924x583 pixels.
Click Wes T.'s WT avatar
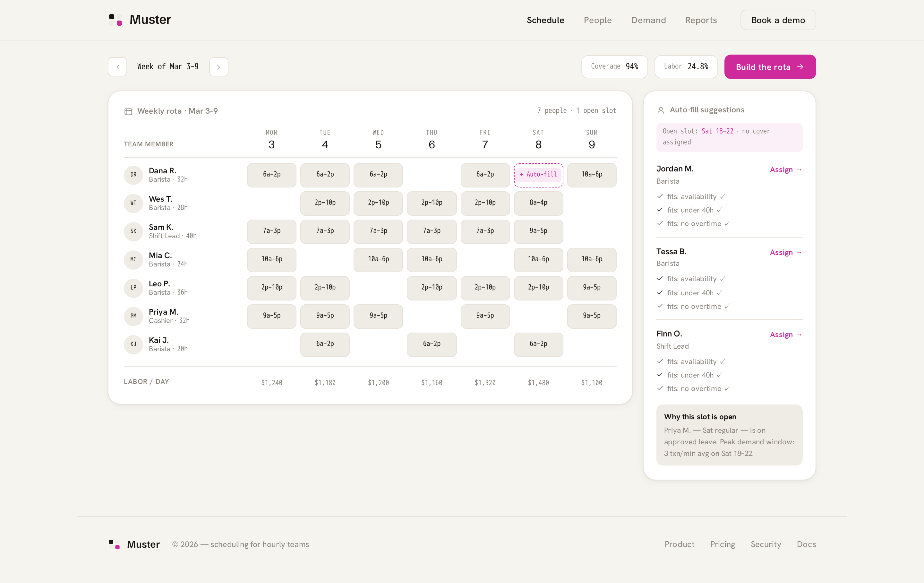tap(133, 203)
